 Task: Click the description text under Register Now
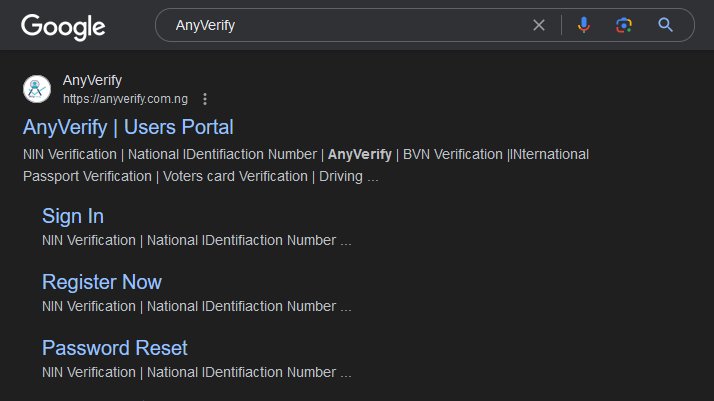tap(196, 306)
